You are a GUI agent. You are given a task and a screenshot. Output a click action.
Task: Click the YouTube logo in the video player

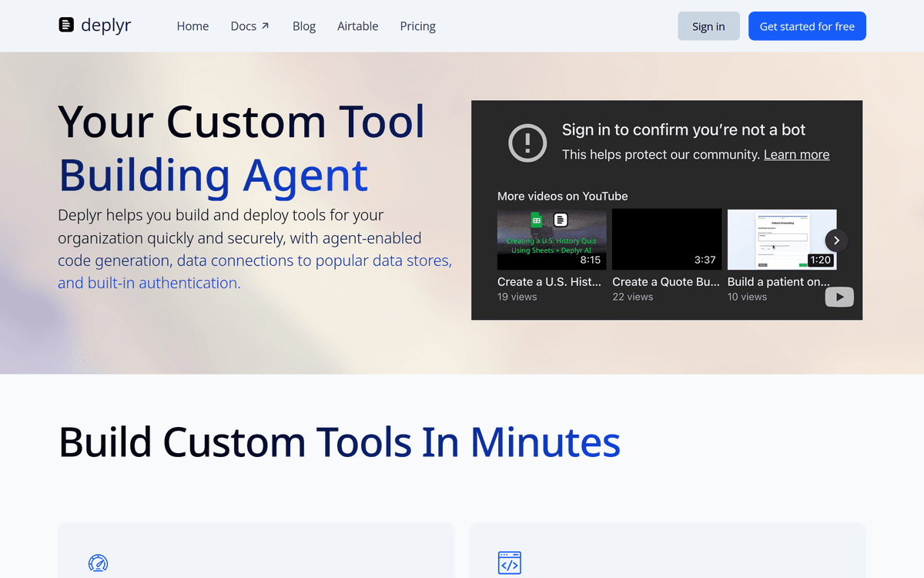pos(839,297)
